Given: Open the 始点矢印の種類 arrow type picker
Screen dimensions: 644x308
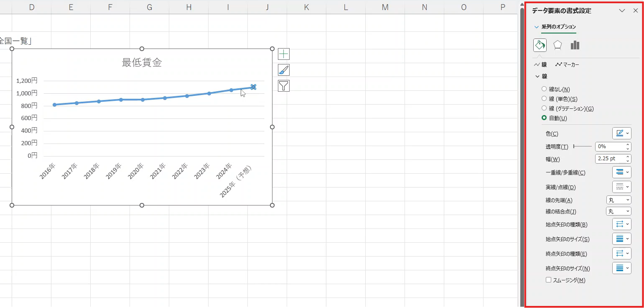Looking at the screenshot, I should tap(621, 224).
